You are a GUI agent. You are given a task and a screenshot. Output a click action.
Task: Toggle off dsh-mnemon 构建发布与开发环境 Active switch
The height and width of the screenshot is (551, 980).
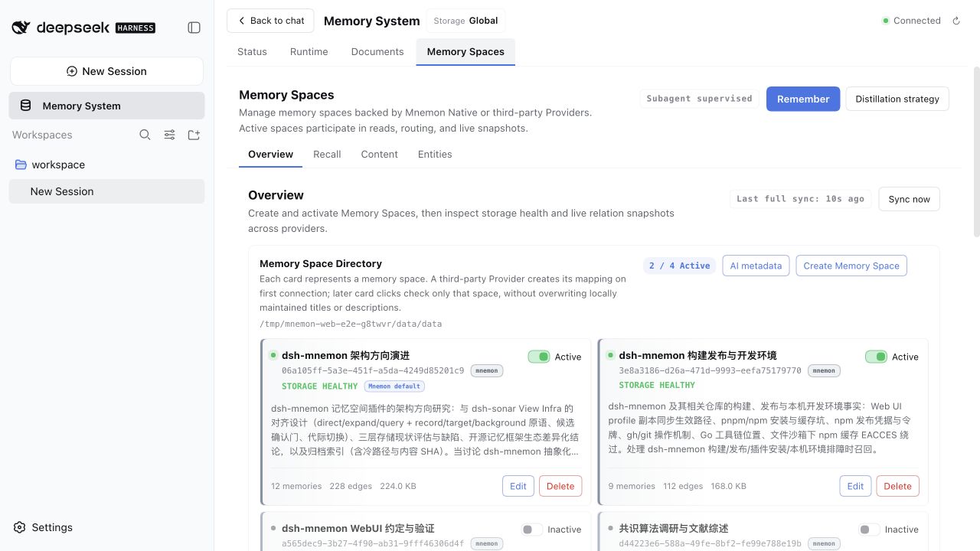pos(876,357)
